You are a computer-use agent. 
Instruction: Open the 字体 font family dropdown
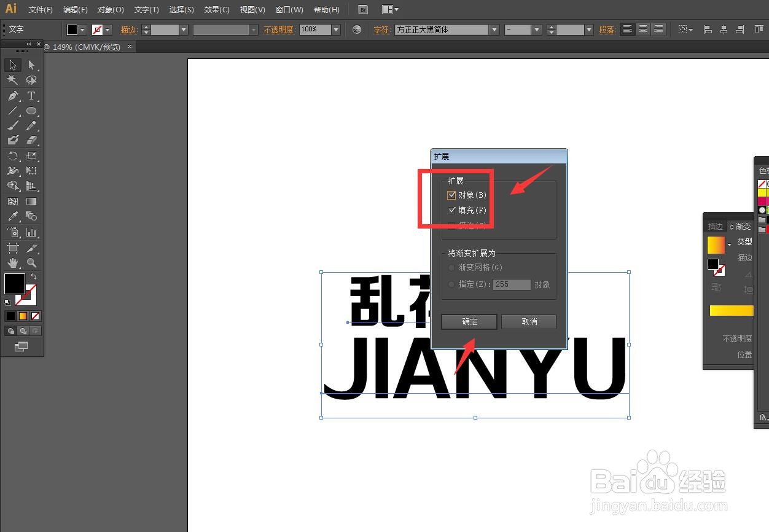click(494, 29)
